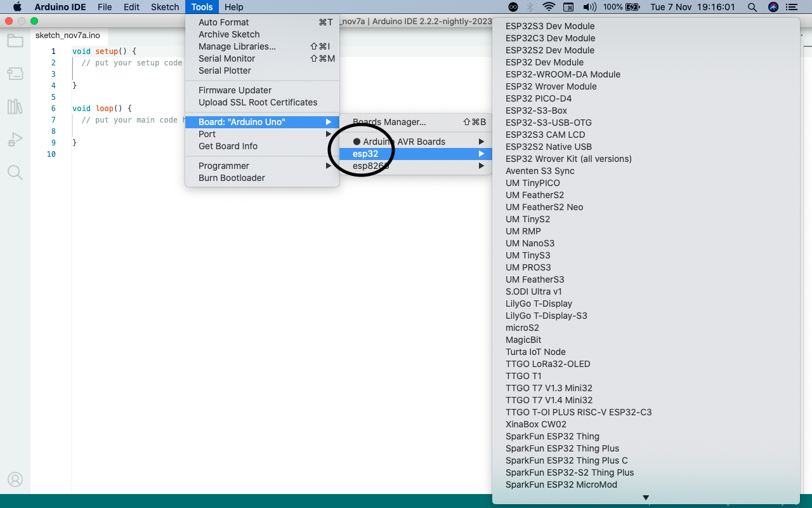Switch to the sketch_nov7a.ino tab
Viewport: 812px width, 508px height.
click(68, 36)
